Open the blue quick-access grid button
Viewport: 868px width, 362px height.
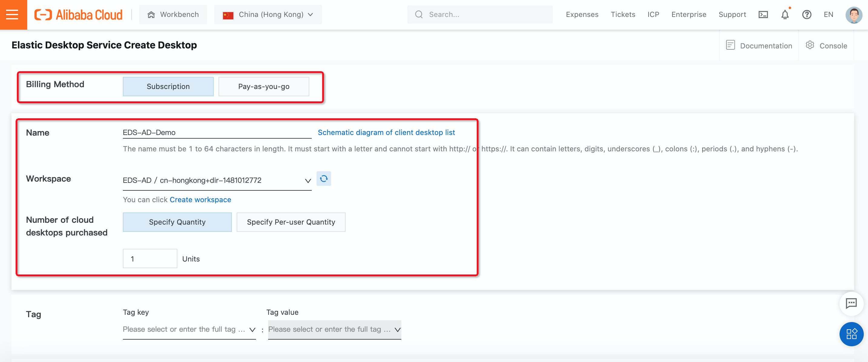coord(851,334)
